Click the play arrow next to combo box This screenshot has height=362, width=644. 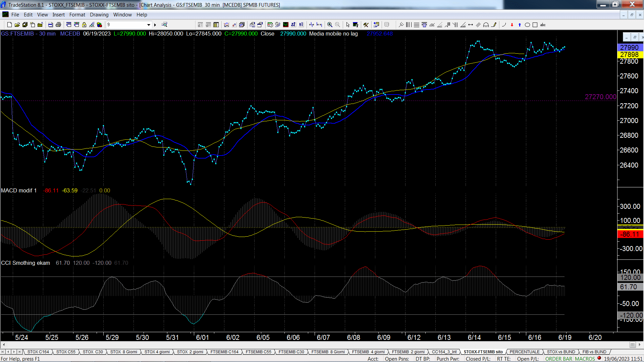click(x=155, y=24)
